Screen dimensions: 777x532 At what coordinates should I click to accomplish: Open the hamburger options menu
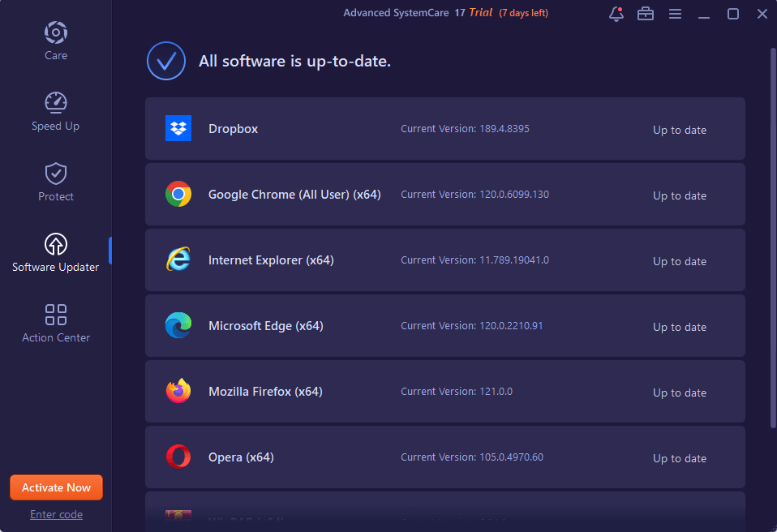(675, 14)
